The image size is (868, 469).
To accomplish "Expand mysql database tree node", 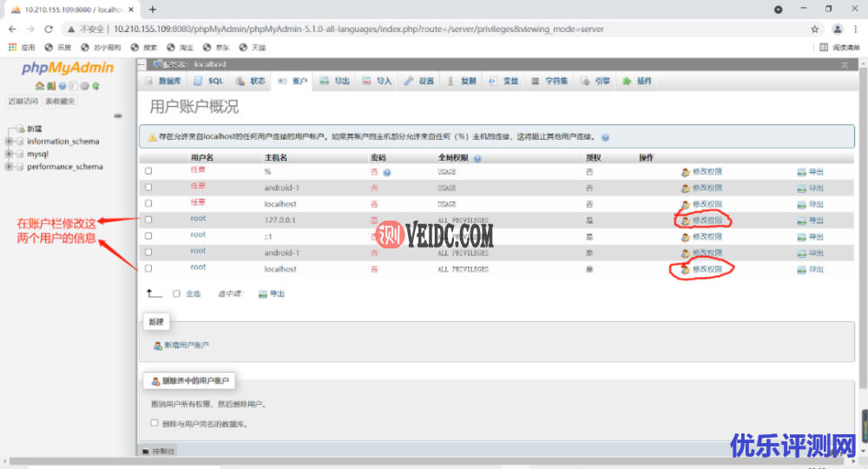I will pos(9,154).
